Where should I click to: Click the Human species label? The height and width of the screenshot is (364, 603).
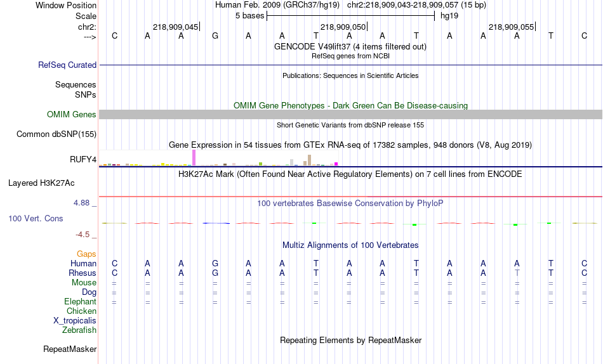[83, 263]
